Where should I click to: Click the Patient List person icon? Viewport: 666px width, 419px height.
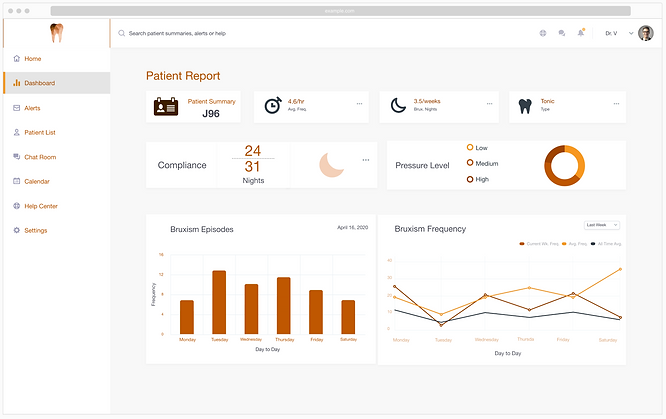coord(17,132)
